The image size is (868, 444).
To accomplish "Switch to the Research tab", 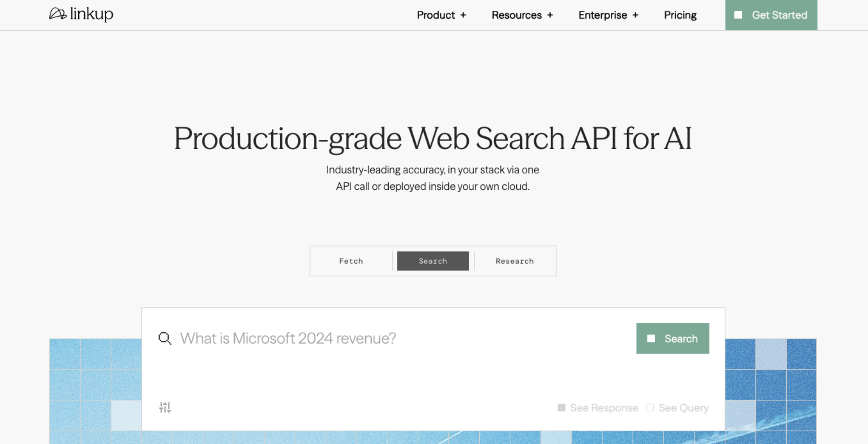I will pos(514,261).
